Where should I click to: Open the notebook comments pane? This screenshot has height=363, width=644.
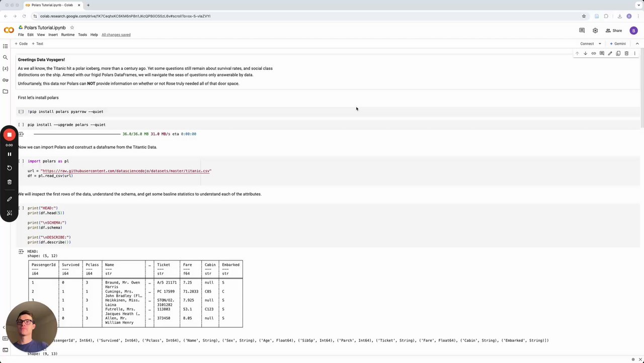click(x=582, y=30)
